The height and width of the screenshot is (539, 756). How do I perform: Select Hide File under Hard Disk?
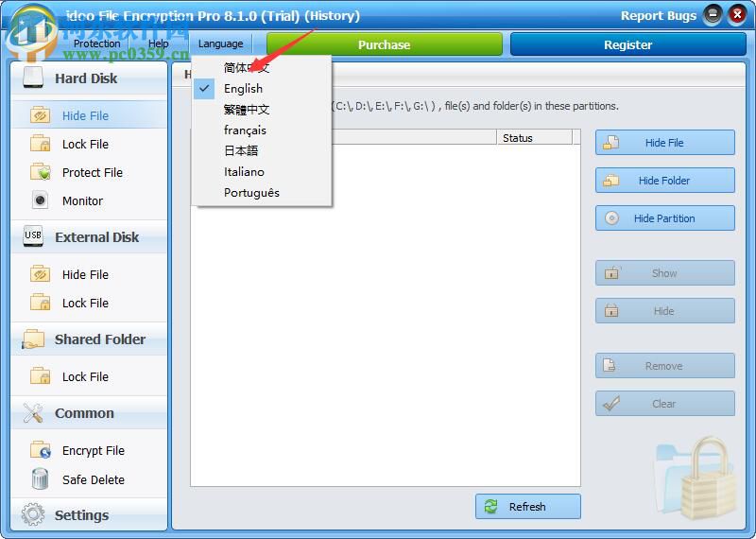(89, 115)
